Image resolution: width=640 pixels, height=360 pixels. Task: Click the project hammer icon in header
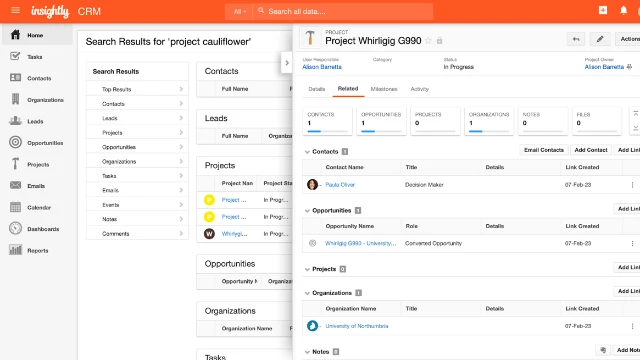310,38
